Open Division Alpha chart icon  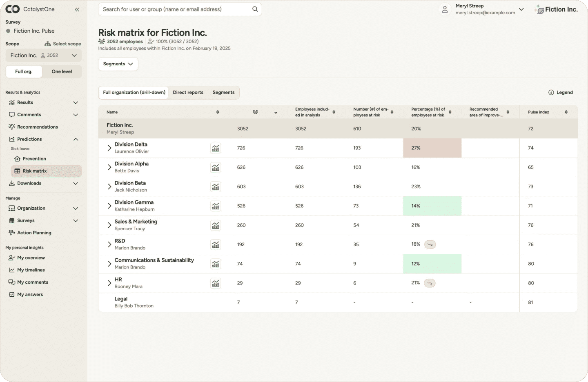pos(216,167)
